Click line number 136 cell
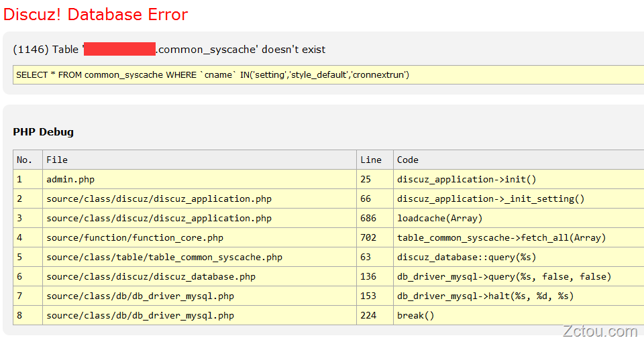Image resolution: width=644 pixels, height=342 pixels. [x=375, y=277]
